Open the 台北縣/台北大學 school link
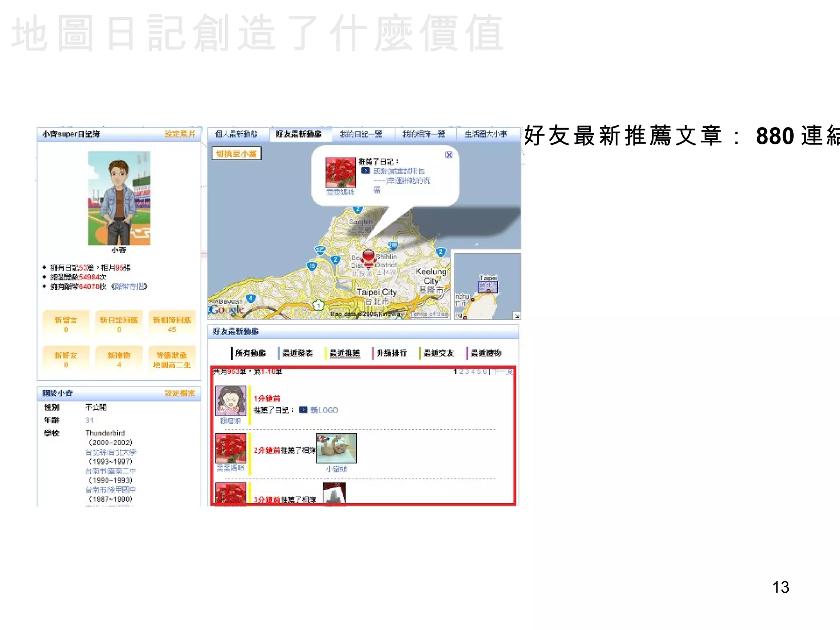This screenshot has height=630, width=840. [111, 452]
